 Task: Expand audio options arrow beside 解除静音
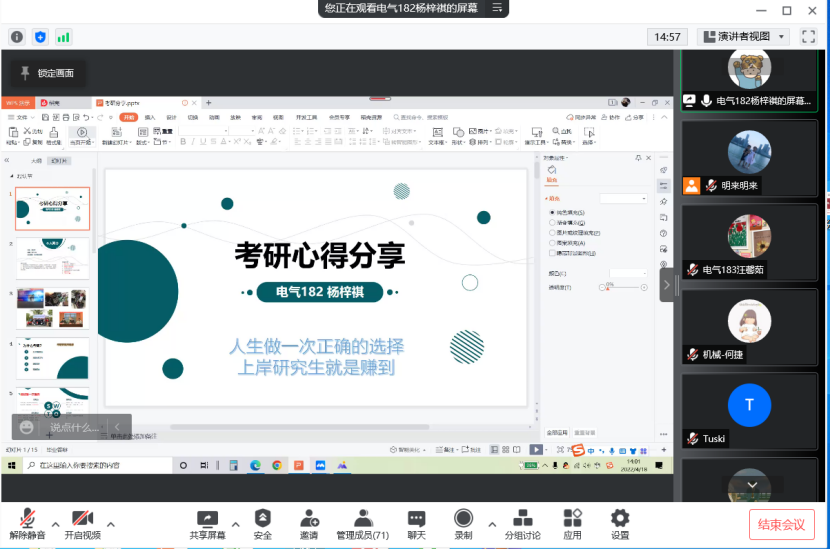pos(56,524)
